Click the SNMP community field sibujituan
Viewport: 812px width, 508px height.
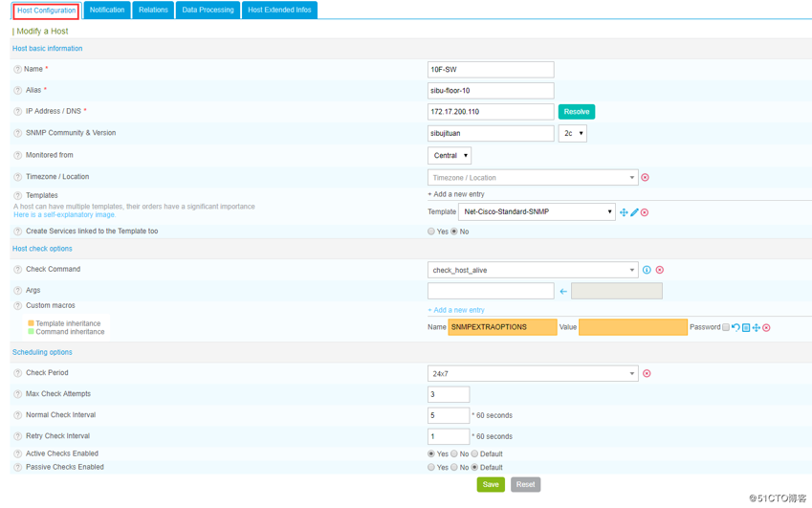[491, 133]
